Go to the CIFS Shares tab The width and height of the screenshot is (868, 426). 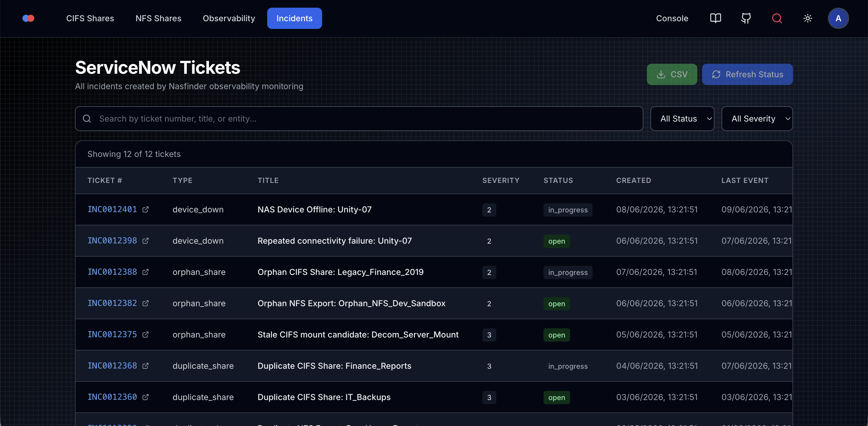click(x=90, y=18)
